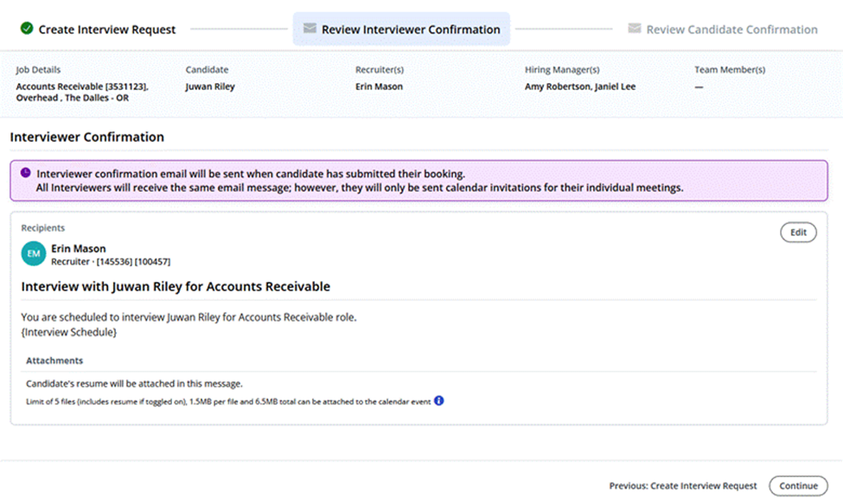The image size is (843, 504).
Task: Click the {Interview Schedule} placeholder text
Action: [x=68, y=332]
